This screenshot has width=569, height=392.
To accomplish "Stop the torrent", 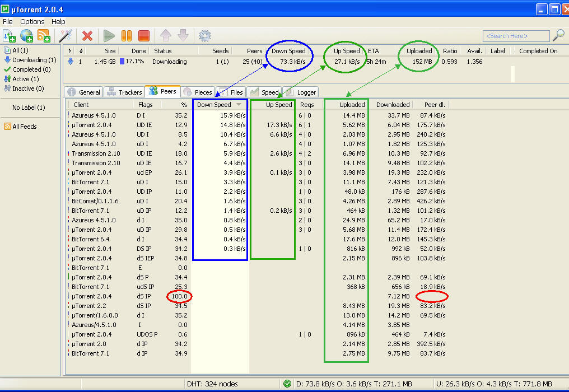I will [143, 35].
